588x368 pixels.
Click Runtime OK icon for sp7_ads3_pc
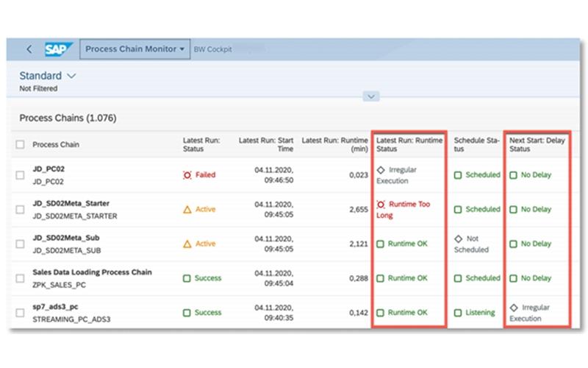(380, 313)
